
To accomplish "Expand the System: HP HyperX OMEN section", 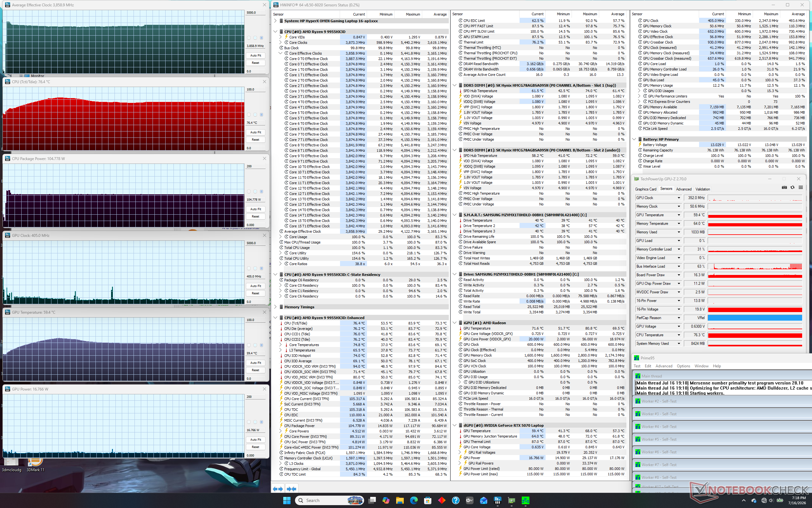I will point(275,21).
